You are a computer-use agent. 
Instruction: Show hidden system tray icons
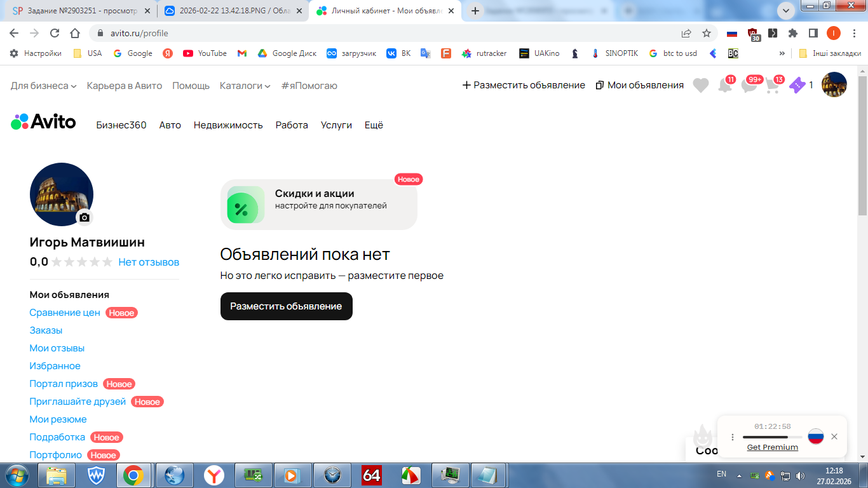pyautogui.click(x=739, y=475)
